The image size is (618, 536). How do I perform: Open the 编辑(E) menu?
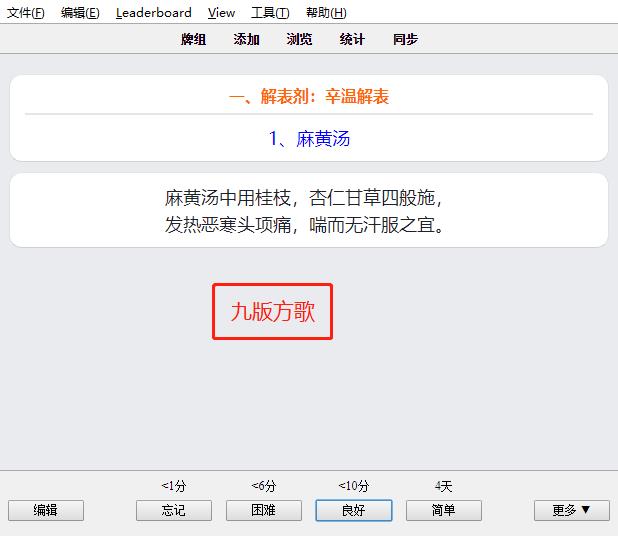[80, 13]
